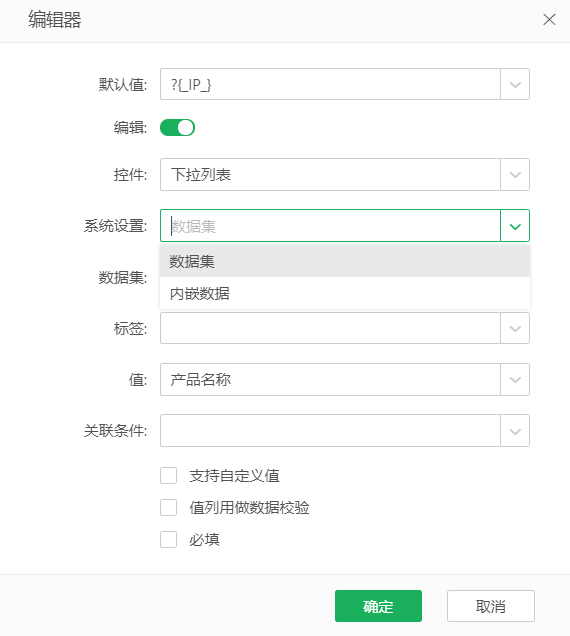Open the 控件 dropdown arrow

point(515,174)
